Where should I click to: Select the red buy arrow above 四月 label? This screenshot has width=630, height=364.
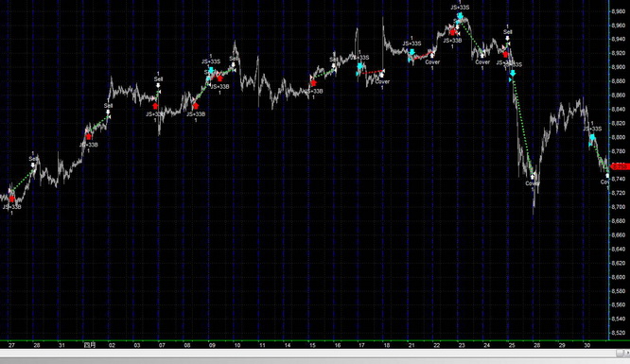coord(88,137)
